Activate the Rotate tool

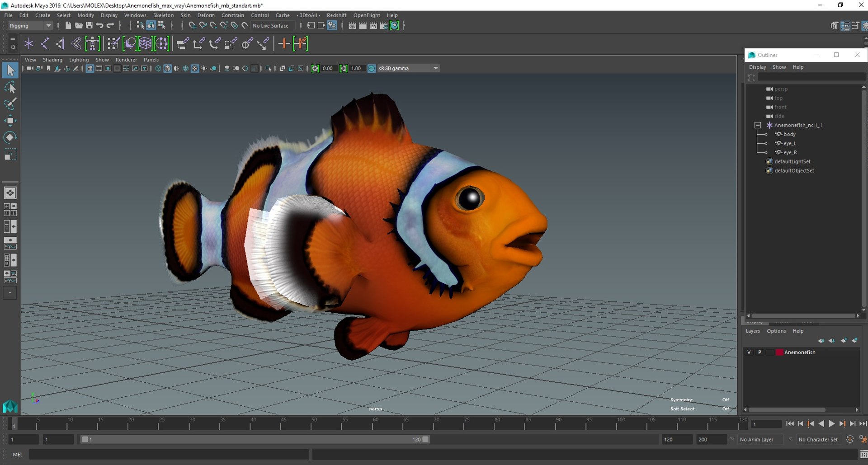click(10, 137)
